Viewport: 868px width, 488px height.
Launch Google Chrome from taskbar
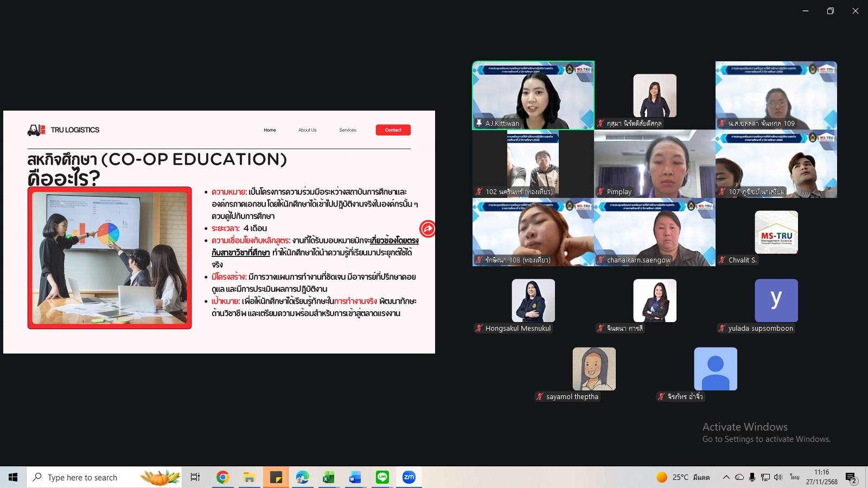[x=222, y=477]
